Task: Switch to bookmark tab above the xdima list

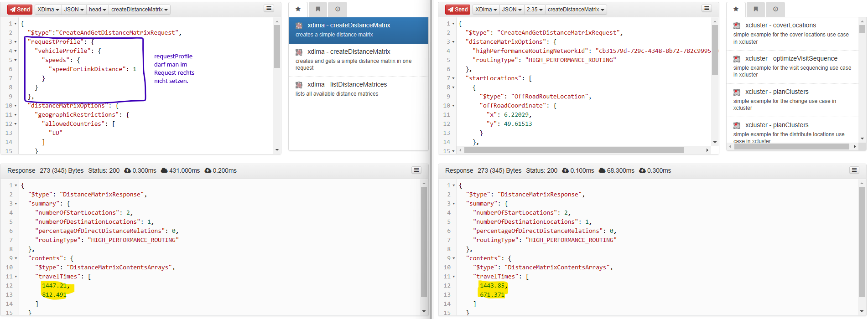Action: (318, 9)
